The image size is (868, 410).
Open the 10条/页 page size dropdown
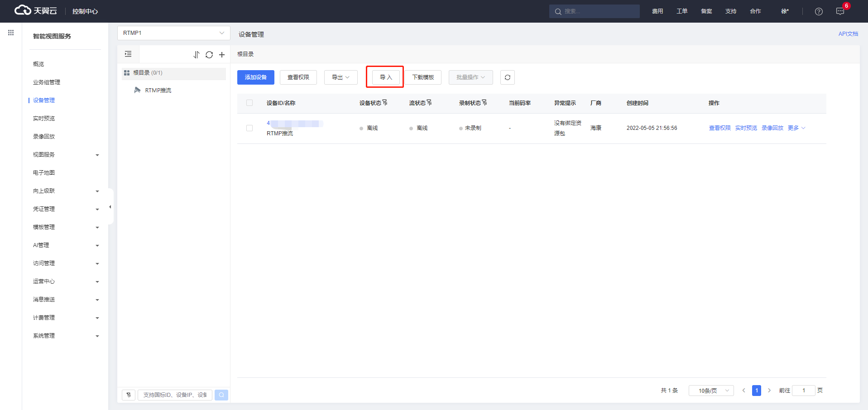711,391
